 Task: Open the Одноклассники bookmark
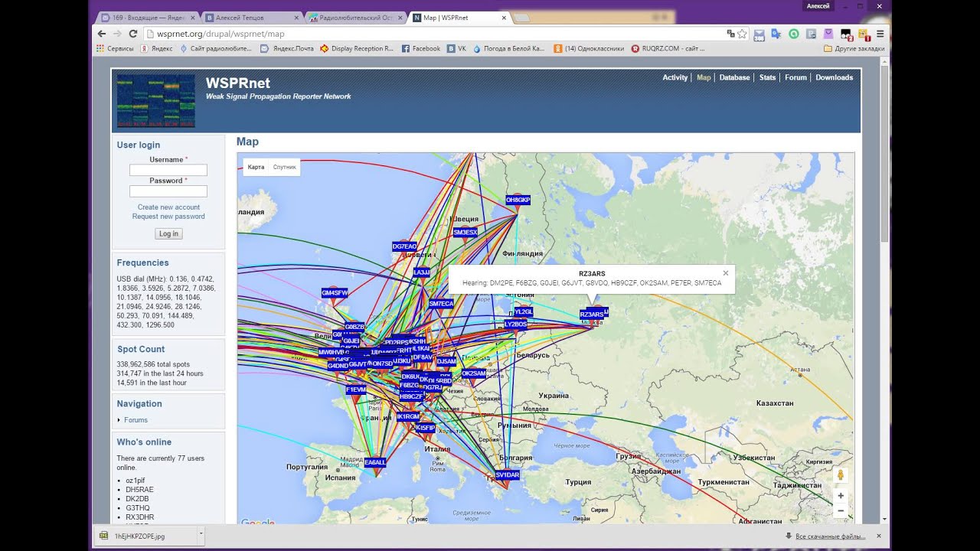click(589, 48)
